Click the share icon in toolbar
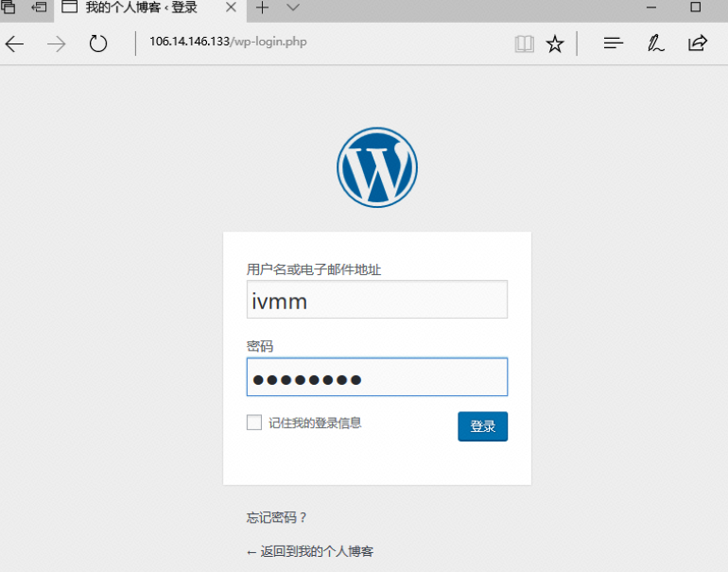Screen dimensions: 728x572 (698, 43)
